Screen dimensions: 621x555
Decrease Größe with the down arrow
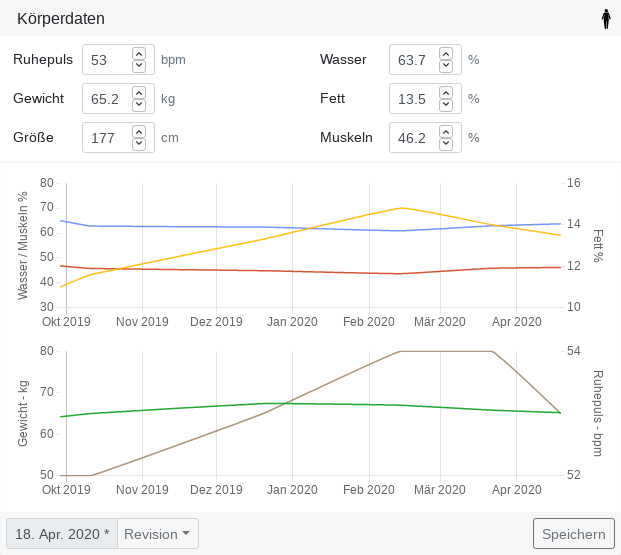(139, 144)
